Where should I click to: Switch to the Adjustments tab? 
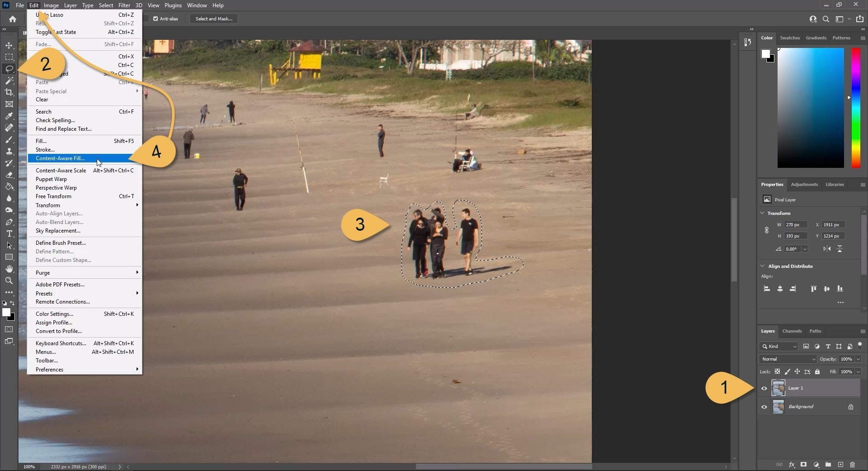[x=804, y=185]
